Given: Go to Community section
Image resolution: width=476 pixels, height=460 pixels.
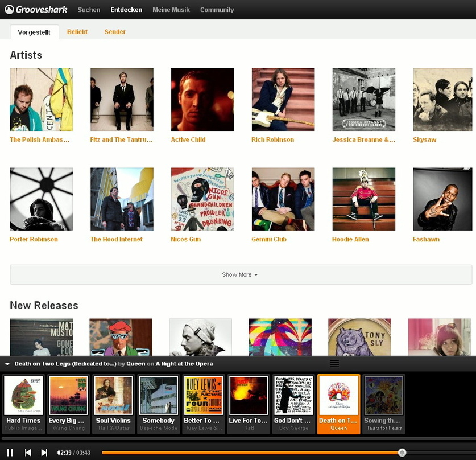Looking at the screenshot, I should click(217, 10).
